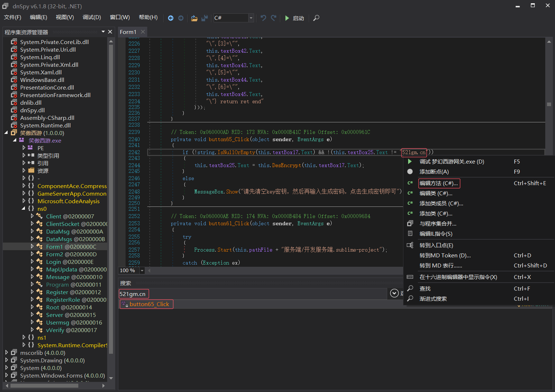This screenshot has height=392, width=555.
Task: Open the 100 % zoom dropdown
Action: (142, 270)
